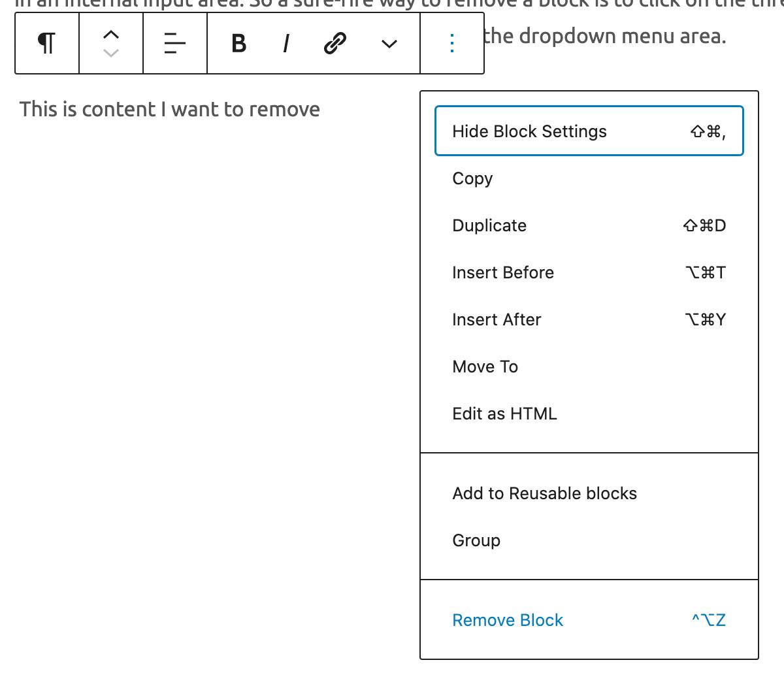Insert a link with the link icon
784x690 pixels.
(x=335, y=43)
